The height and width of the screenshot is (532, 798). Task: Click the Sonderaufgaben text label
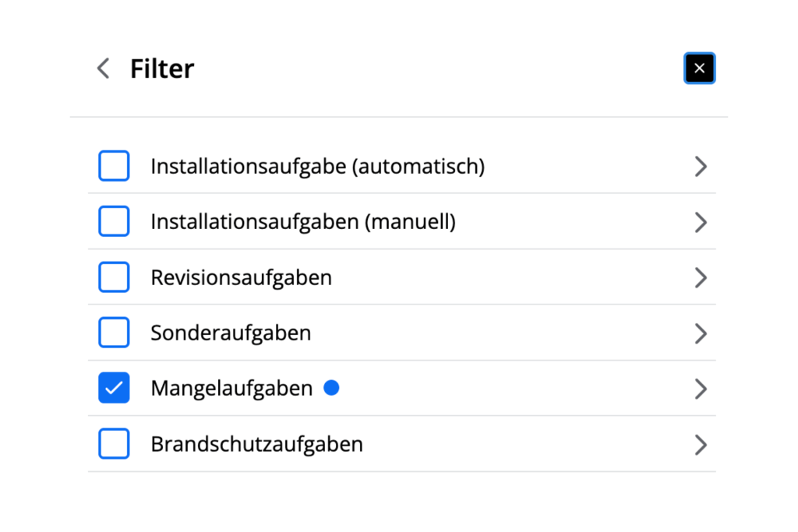pyautogui.click(x=231, y=333)
